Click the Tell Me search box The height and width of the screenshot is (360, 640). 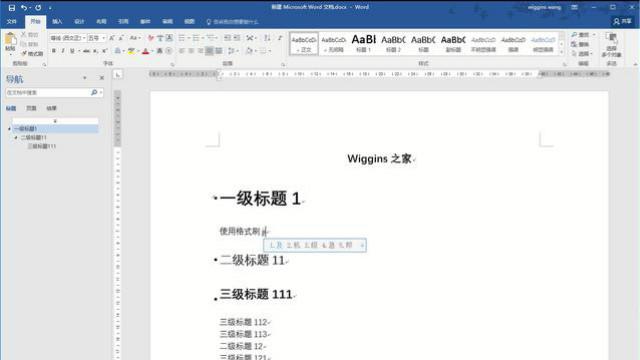(x=233, y=22)
